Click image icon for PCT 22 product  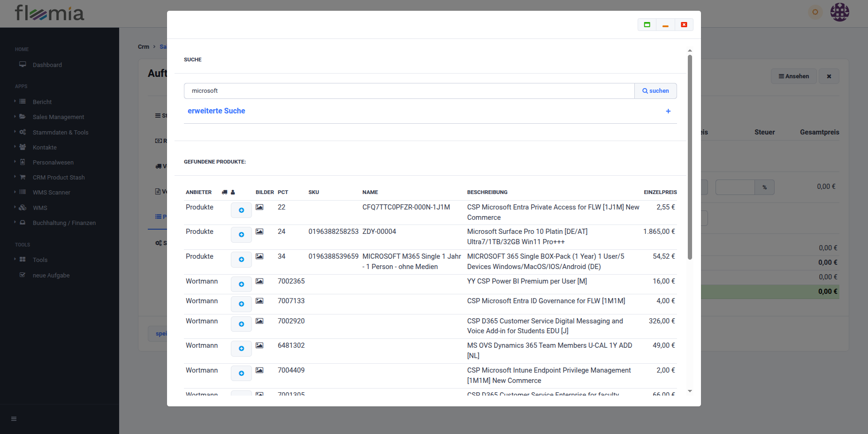(x=259, y=207)
